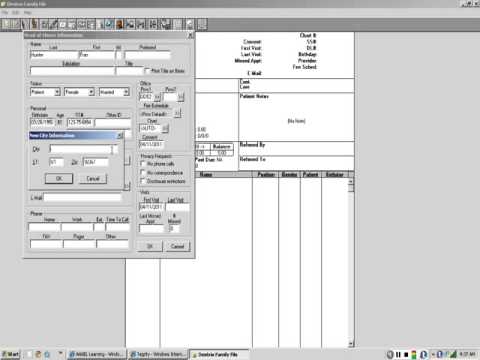Image resolution: width=480 pixels, height=360 pixels.
Task: Click the Salutation field
Action: (x=72, y=71)
